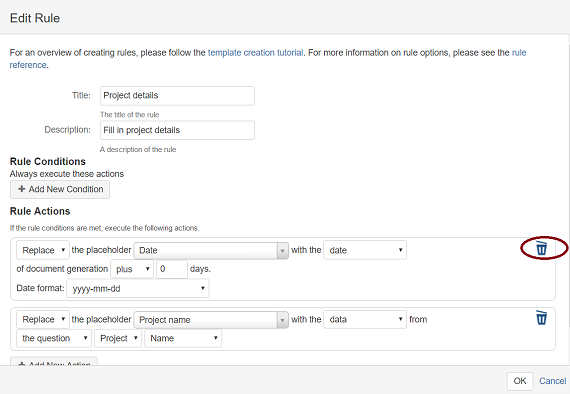Screen dimensions: 570x394
Task: Click the Rule Actions heading
Action: (40, 211)
